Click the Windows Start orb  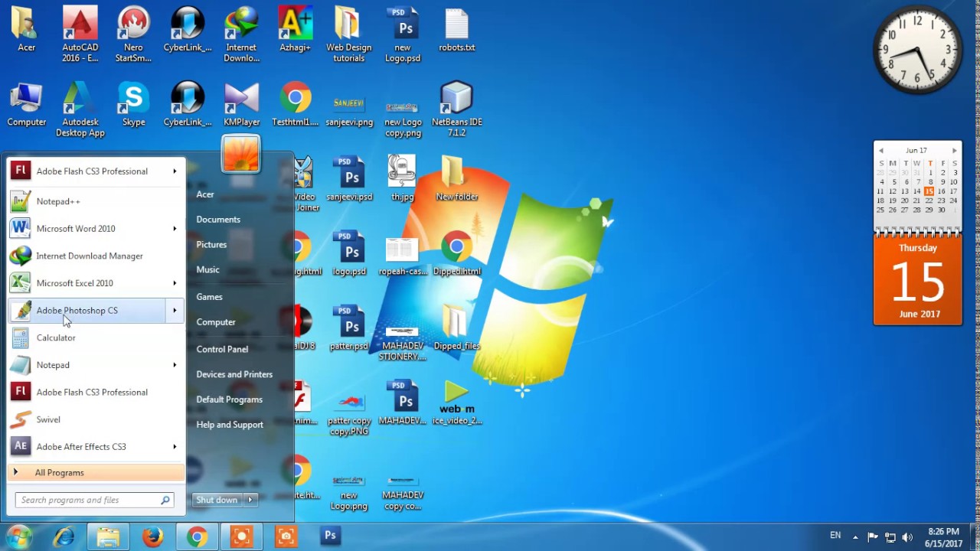pos(18,536)
